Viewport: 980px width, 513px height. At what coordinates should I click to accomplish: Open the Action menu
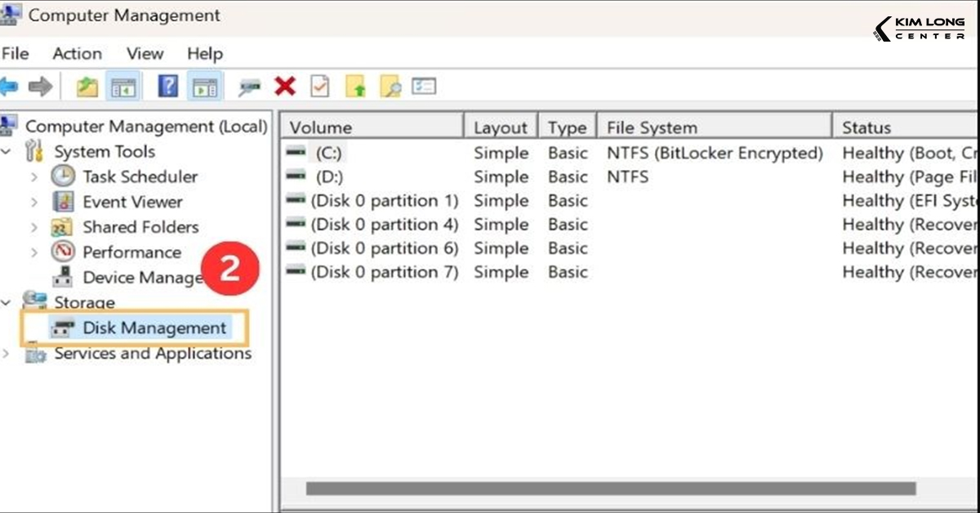pyautogui.click(x=77, y=54)
